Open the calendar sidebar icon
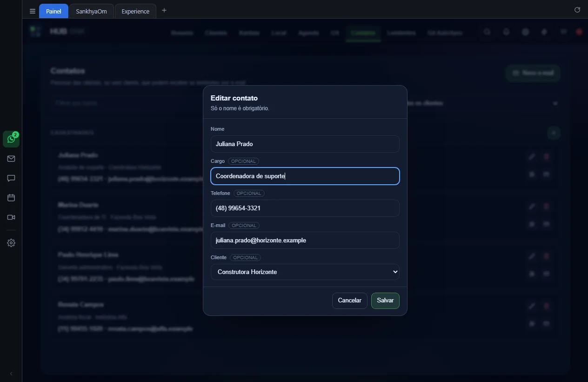 click(11, 198)
